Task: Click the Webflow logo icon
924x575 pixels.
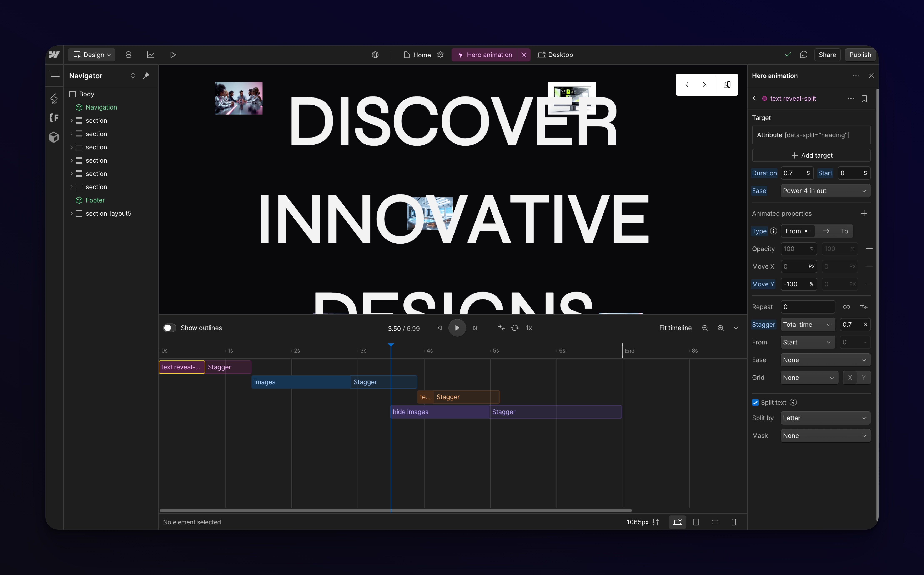Action: (x=54, y=55)
